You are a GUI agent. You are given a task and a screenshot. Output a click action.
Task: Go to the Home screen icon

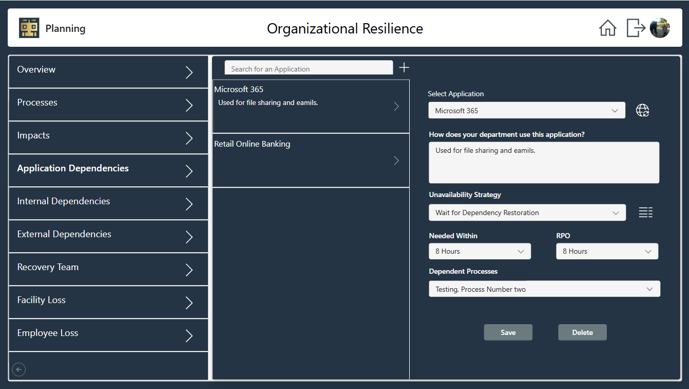(x=608, y=28)
